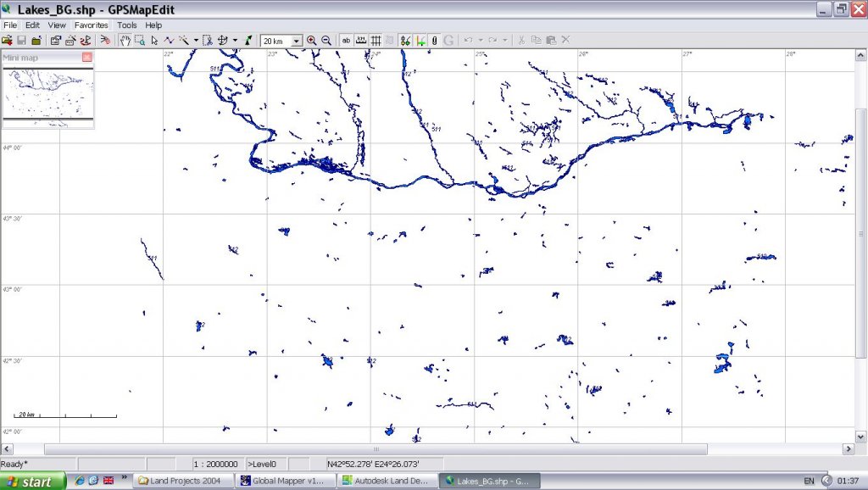
Task: Click the horizontal scrollbar thumb
Action: (x=376, y=448)
